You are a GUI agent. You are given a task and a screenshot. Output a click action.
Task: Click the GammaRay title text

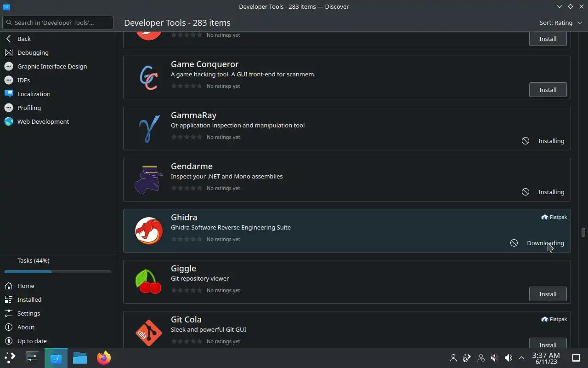(x=193, y=115)
